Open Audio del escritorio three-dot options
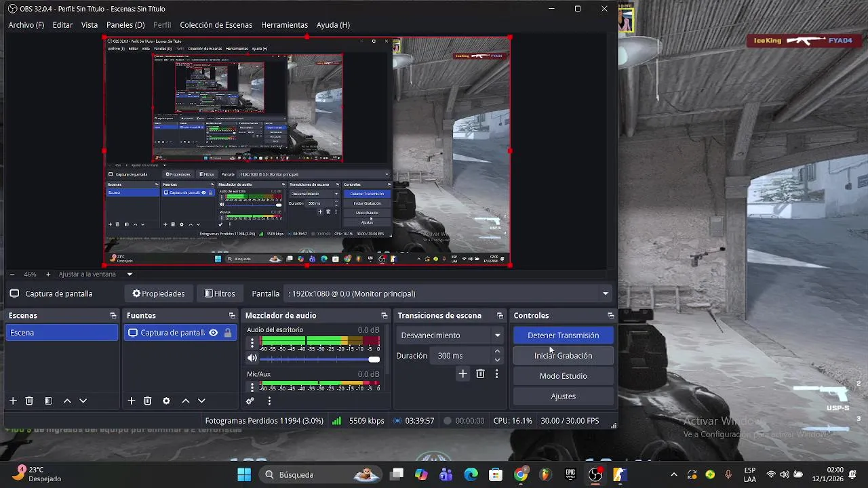This screenshot has height=488, width=868. 252,343
